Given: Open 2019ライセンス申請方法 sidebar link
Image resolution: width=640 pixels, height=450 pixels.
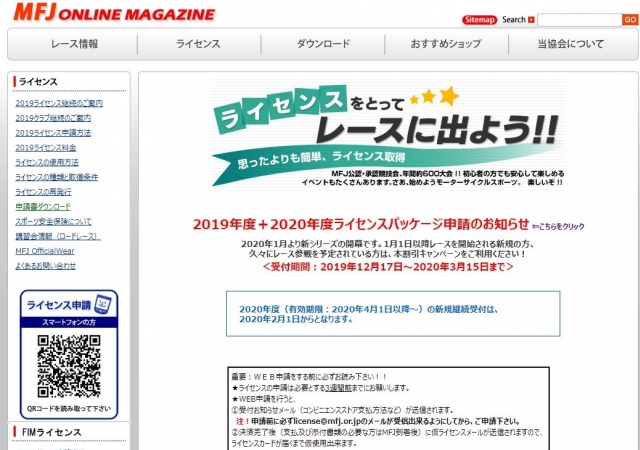Looking at the screenshot, I should (53, 132).
